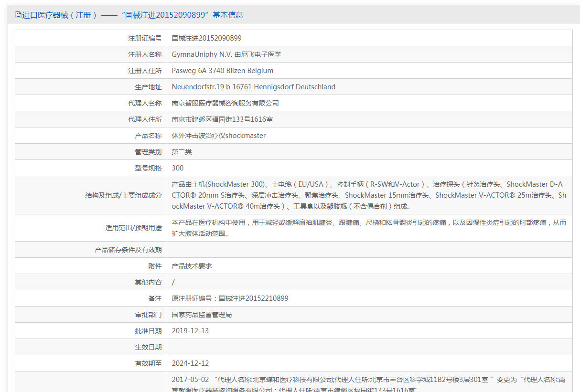Click the 管理类别 label

coord(148,152)
